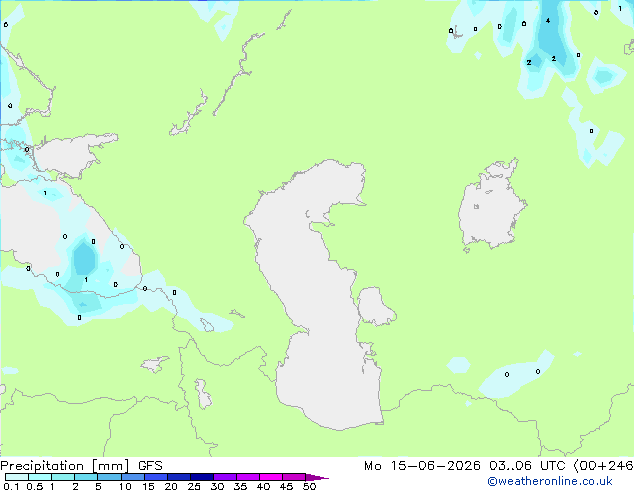The height and width of the screenshot is (490, 634).
Task: Pick the 40–45 mm magenta legend swatch
Action: [271, 477]
